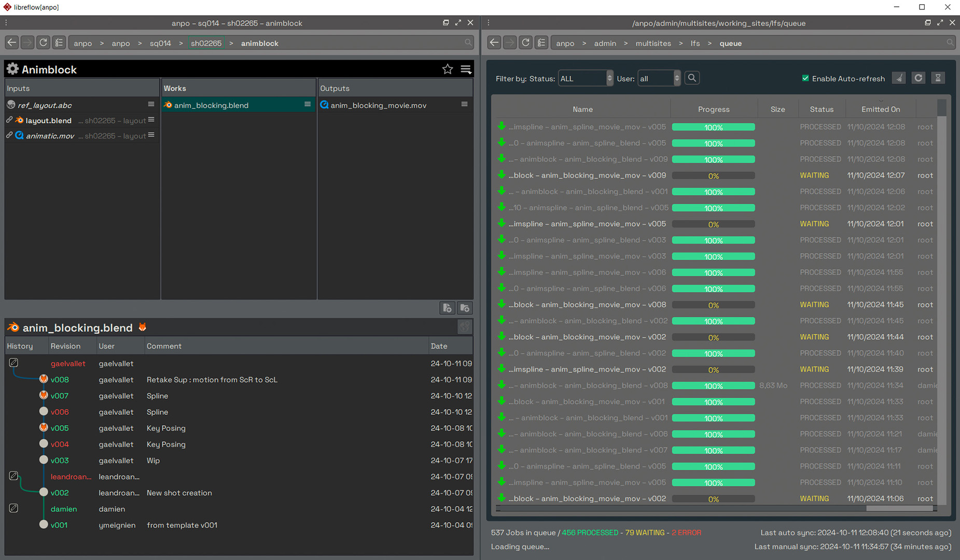This screenshot has height=560, width=960.
Task: Open the User filter dropdown
Action: point(659,78)
